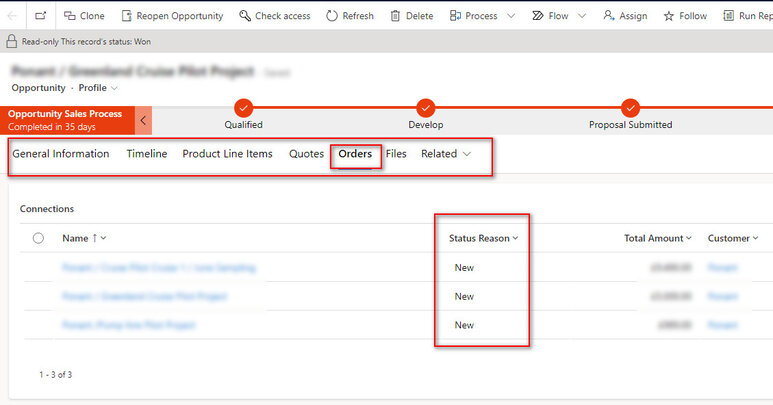Screen dimensions: 773x405
Task: Click the Flow command
Action: coord(550,16)
